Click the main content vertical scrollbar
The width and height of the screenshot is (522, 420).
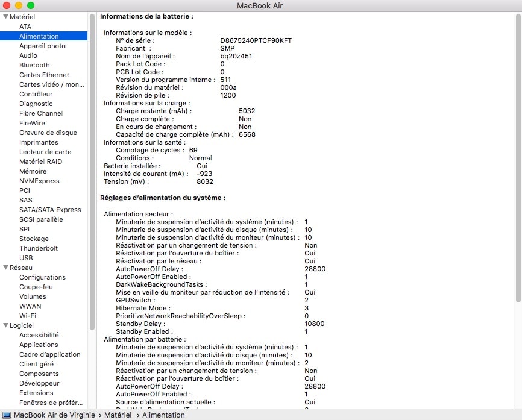click(x=518, y=157)
